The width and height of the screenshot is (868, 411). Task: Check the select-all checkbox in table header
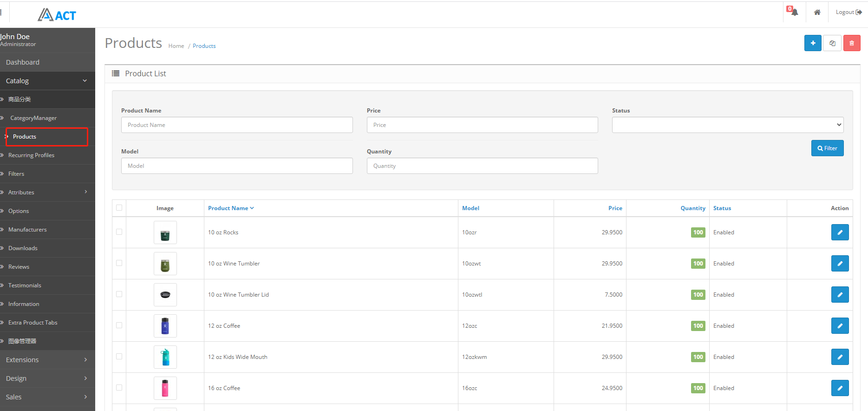119,208
